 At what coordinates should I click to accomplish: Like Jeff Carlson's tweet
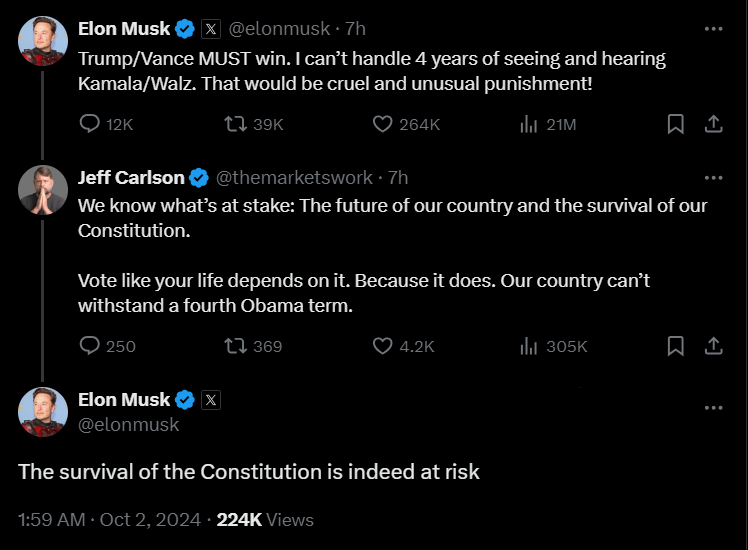coord(382,346)
